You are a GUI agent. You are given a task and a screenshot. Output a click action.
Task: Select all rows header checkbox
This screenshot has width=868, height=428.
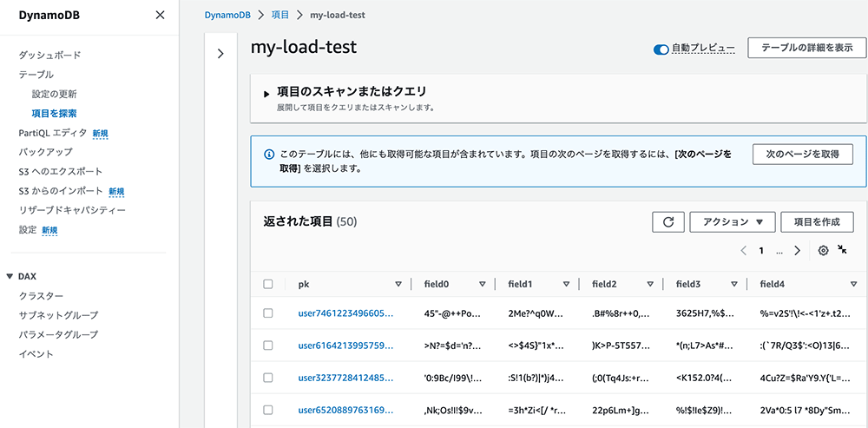click(x=268, y=284)
